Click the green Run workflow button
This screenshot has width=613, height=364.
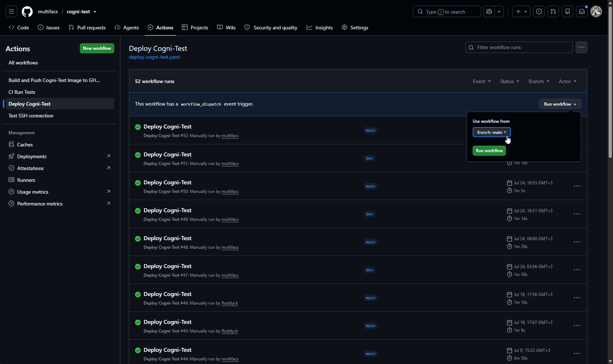[x=489, y=151]
